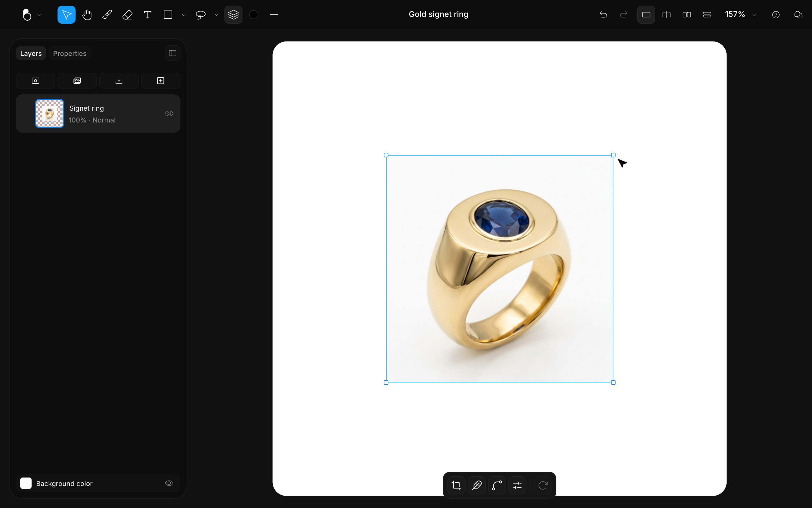812x508 pixels.
Task: Hide the Signet ring layer
Action: (x=169, y=113)
